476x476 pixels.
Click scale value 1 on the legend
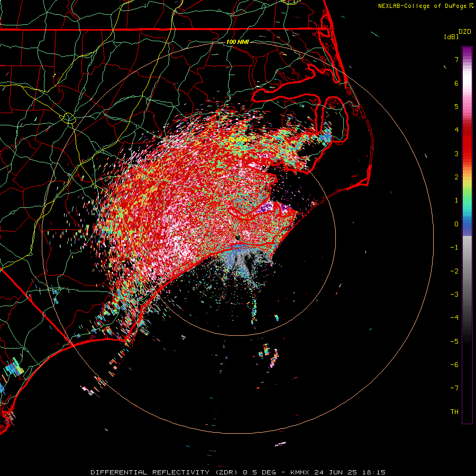(456, 200)
